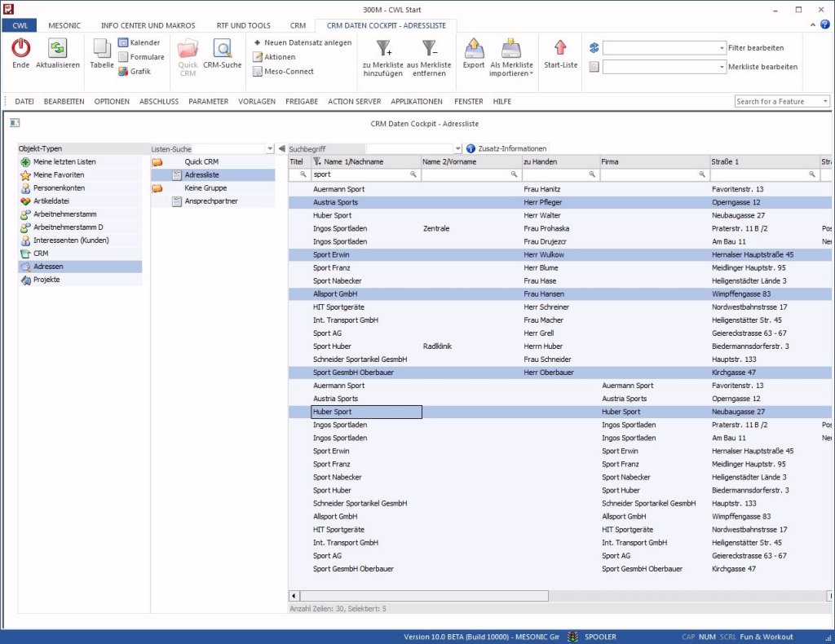Click the Export icon
835x644 pixels.
point(474,48)
